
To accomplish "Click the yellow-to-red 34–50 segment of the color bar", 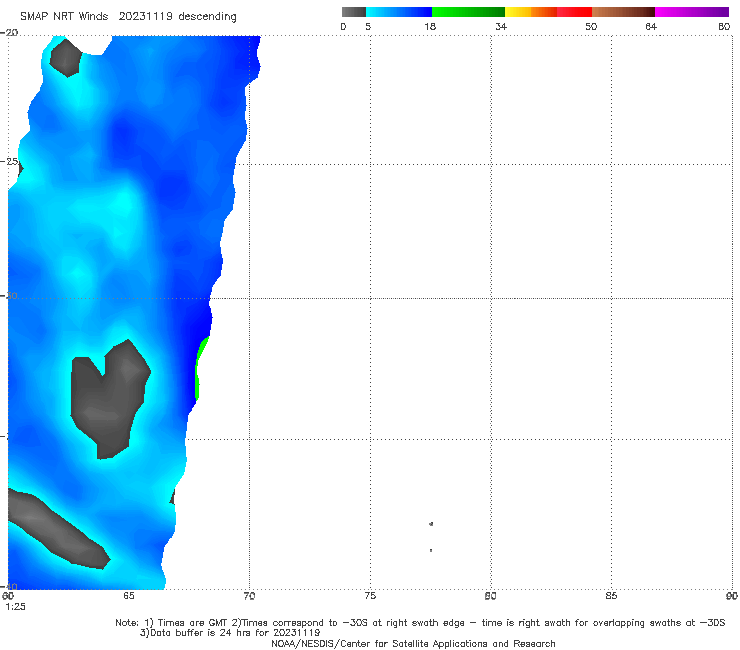I will tap(548, 12).
